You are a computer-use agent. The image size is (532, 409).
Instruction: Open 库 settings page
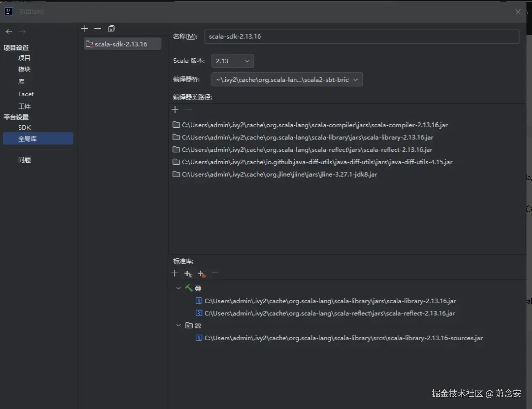[21, 82]
